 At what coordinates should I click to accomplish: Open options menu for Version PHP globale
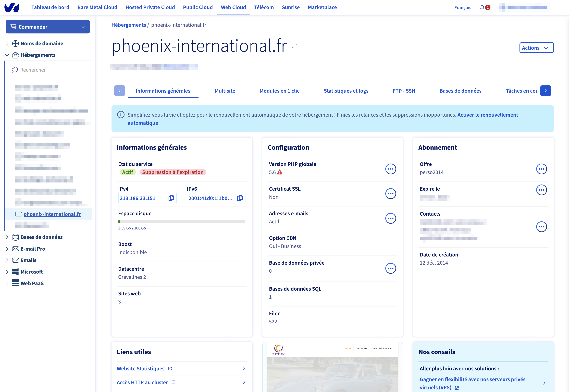click(x=390, y=169)
